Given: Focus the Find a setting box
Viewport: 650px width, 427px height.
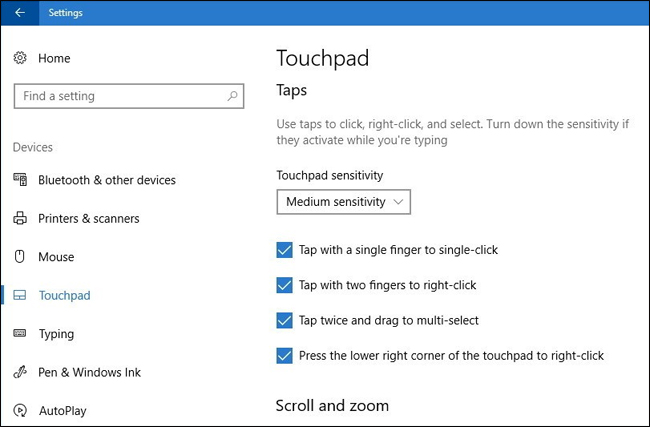Looking at the screenshot, I should click(129, 96).
